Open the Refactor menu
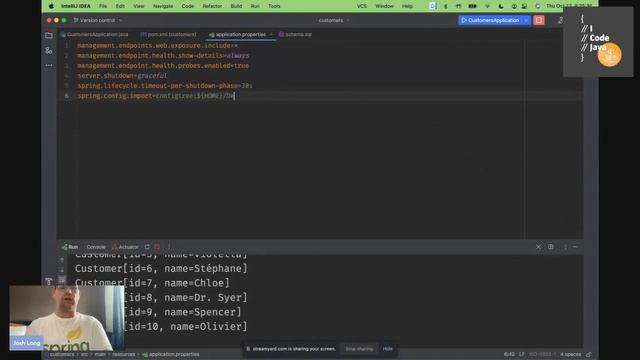Screen dimensions: 640x360 (212, 6)
